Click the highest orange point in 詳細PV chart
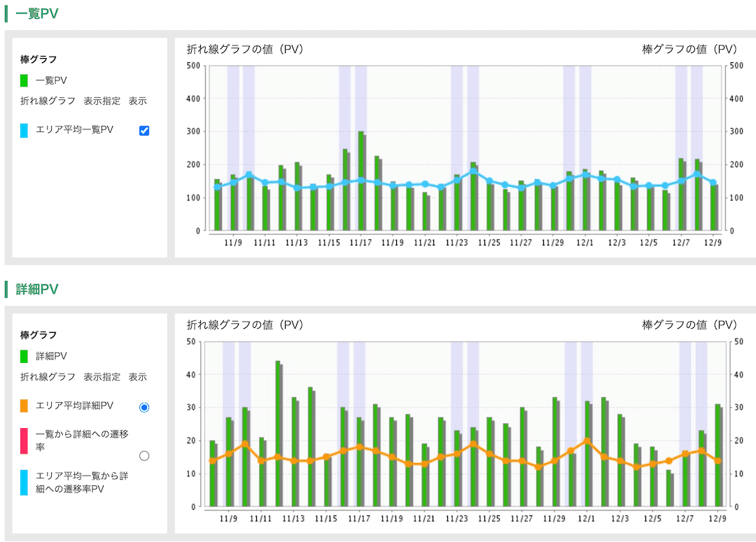756x542 pixels. tap(587, 441)
